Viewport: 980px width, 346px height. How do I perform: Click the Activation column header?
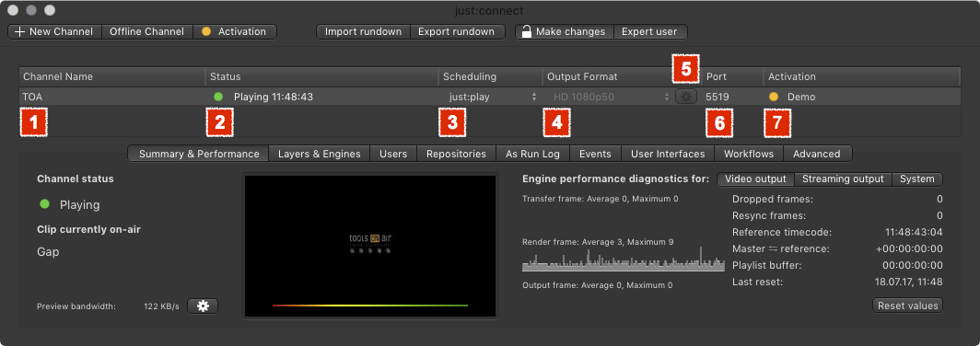(x=862, y=76)
